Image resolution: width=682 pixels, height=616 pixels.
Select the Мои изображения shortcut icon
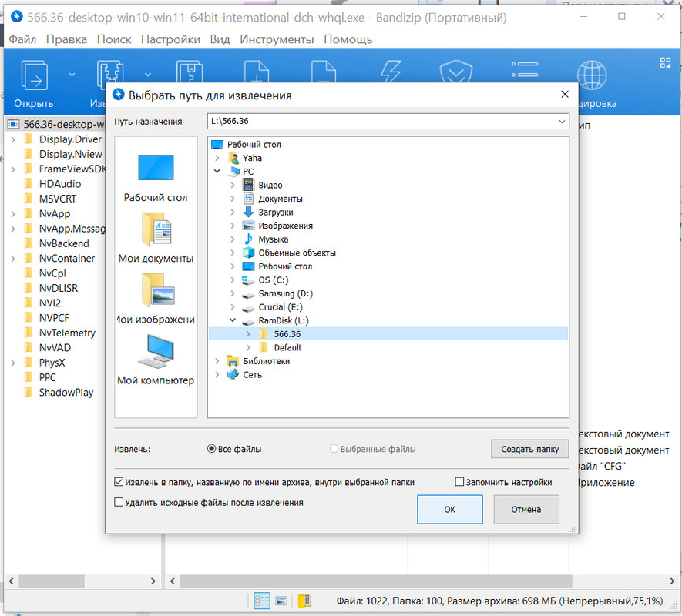157,290
